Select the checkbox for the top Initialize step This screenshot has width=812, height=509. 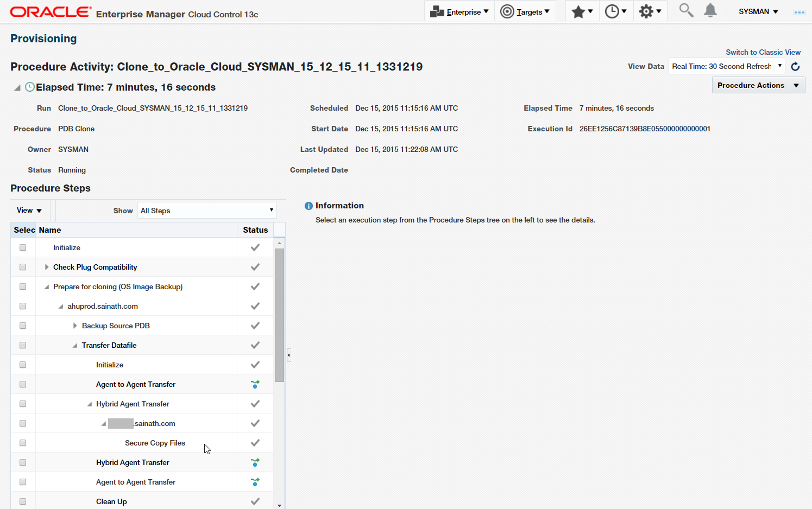click(23, 247)
